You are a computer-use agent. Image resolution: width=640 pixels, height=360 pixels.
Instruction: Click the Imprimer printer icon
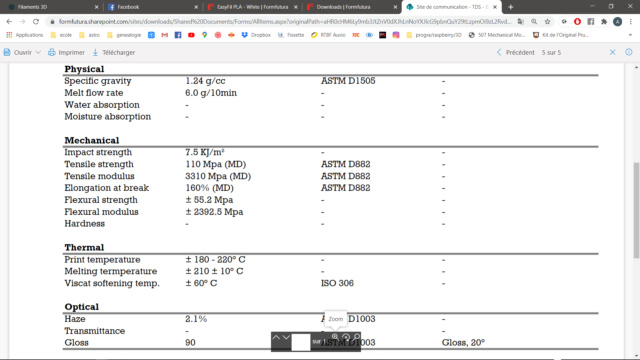(52, 52)
